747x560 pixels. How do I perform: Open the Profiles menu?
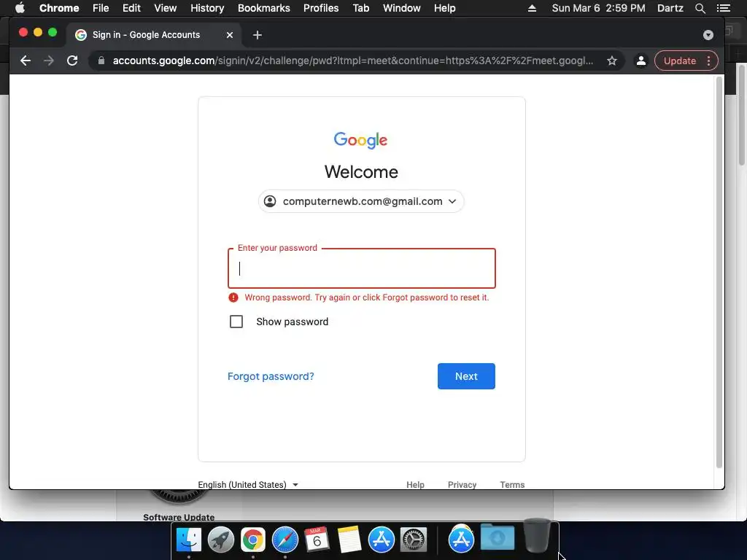pyautogui.click(x=321, y=8)
